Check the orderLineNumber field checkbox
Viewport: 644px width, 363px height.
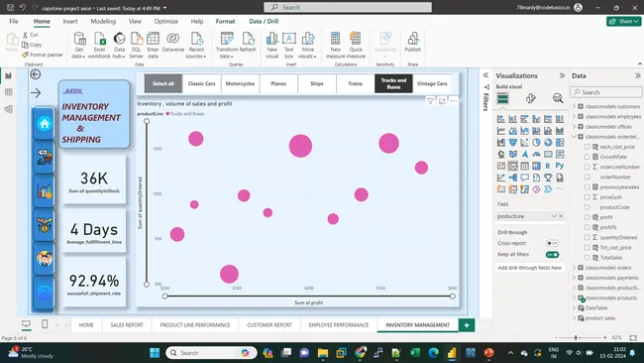(x=587, y=167)
